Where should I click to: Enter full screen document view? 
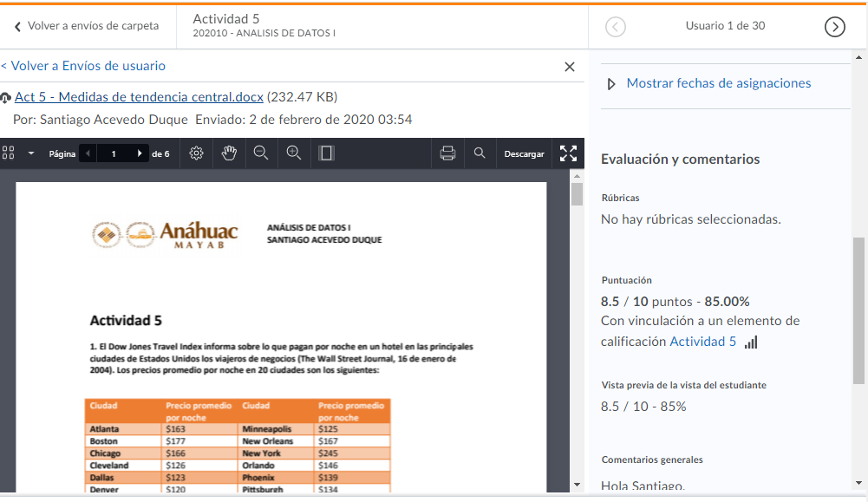click(568, 153)
